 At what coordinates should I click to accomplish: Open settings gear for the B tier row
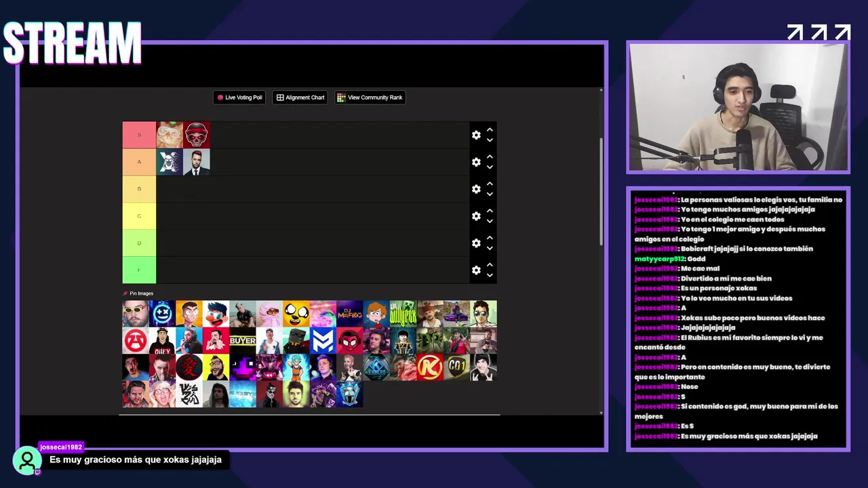tap(476, 189)
